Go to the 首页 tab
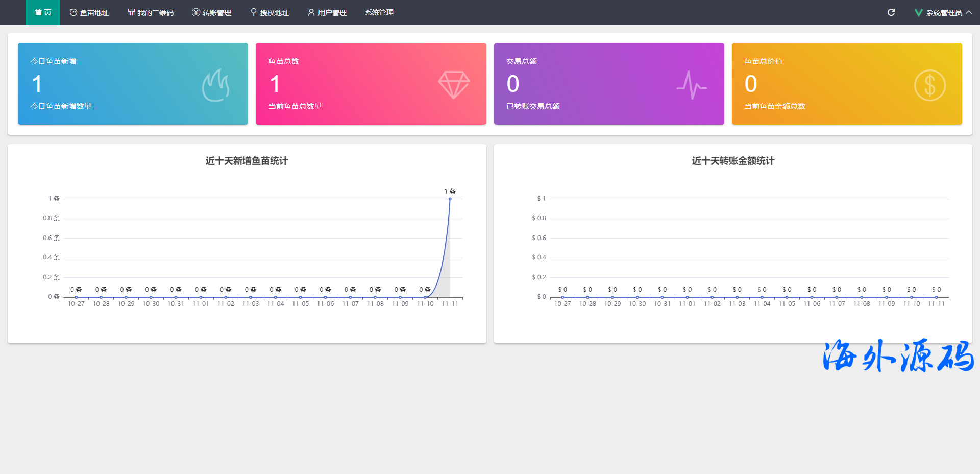The width and height of the screenshot is (980, 474). click(43, 12)
